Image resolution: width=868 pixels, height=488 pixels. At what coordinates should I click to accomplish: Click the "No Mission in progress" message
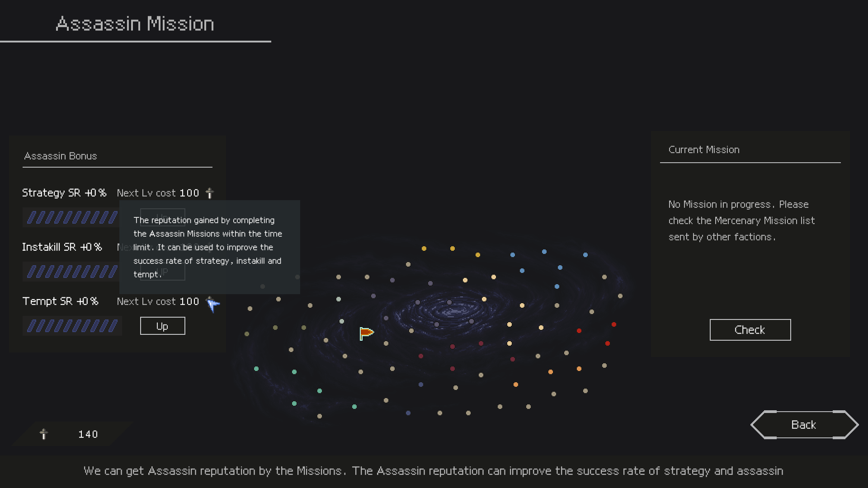[741, 221]
